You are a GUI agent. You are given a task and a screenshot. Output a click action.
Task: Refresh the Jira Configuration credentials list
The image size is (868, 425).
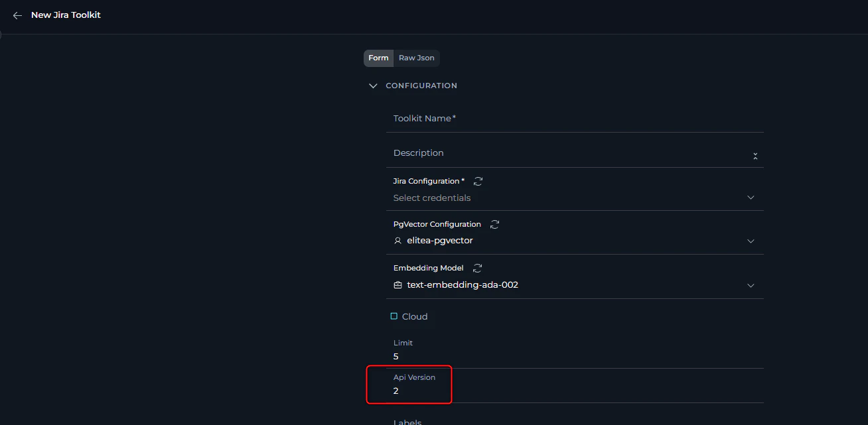pyautogui.click(x=478, y=180)
